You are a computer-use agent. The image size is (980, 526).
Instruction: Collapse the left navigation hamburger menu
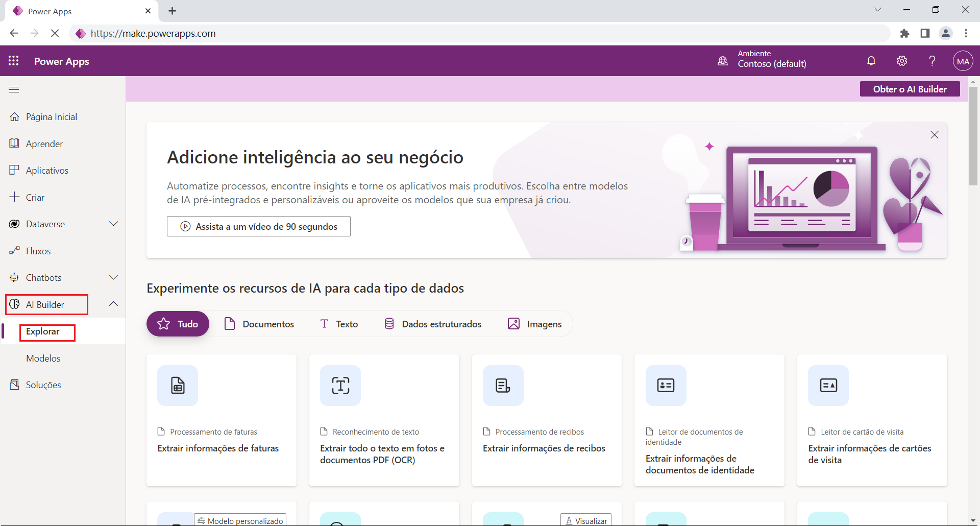[x=14, y=89]
